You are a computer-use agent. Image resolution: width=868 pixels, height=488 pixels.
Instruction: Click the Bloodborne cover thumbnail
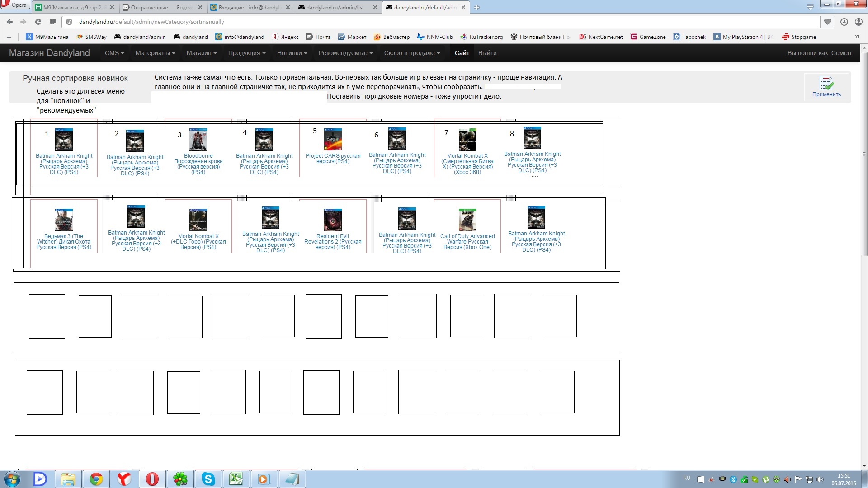(198, 140)
